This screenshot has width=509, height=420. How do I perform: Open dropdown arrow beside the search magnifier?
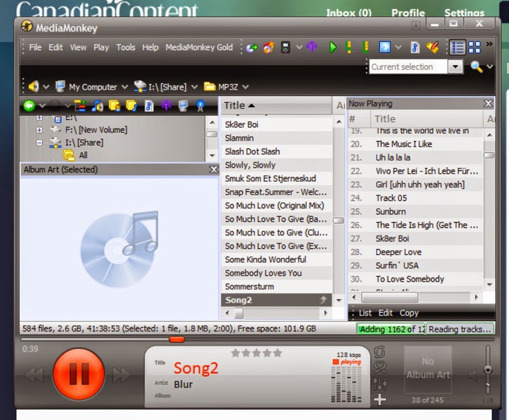click(490, 67)
